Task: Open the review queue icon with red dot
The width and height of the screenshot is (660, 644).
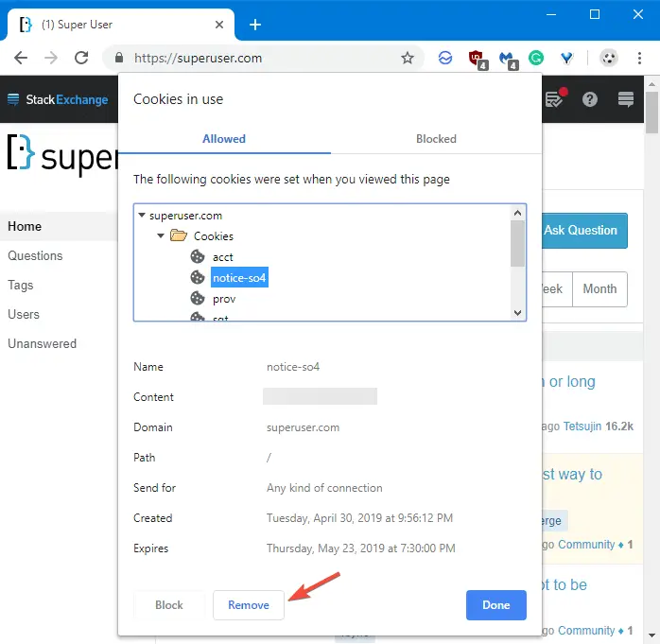Action: 556,98
